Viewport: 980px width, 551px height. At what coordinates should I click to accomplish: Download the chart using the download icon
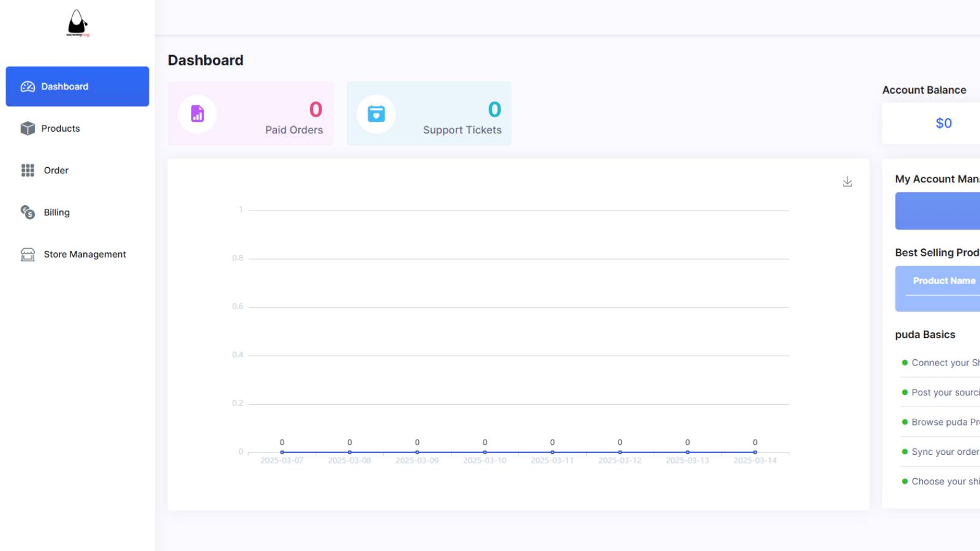click(x=847, y=182)
